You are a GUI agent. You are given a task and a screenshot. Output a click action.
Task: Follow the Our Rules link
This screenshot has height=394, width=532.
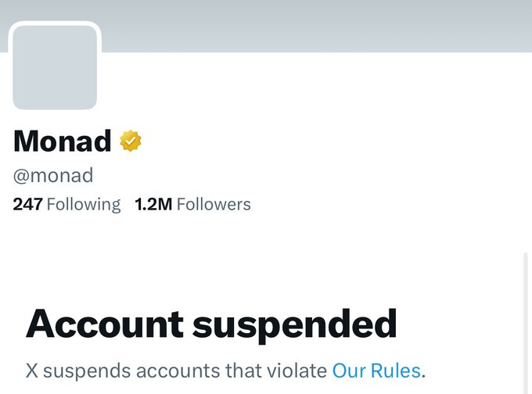376,369
